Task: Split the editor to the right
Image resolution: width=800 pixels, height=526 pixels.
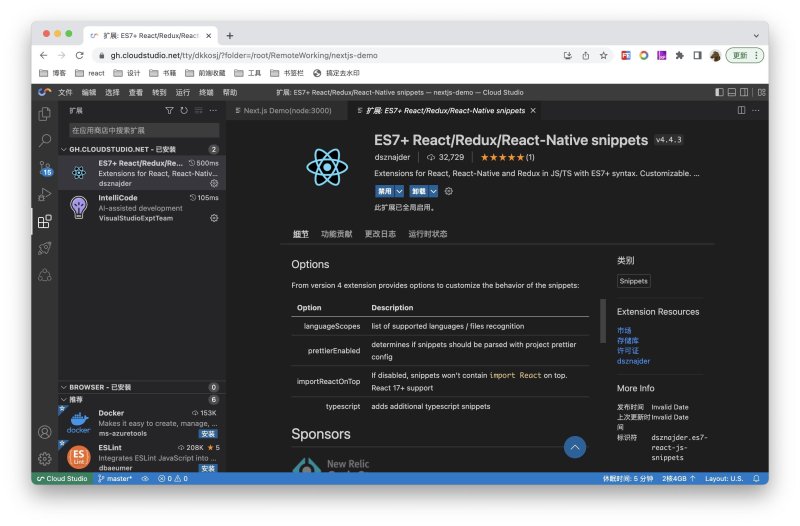Action: pos(741,110)
